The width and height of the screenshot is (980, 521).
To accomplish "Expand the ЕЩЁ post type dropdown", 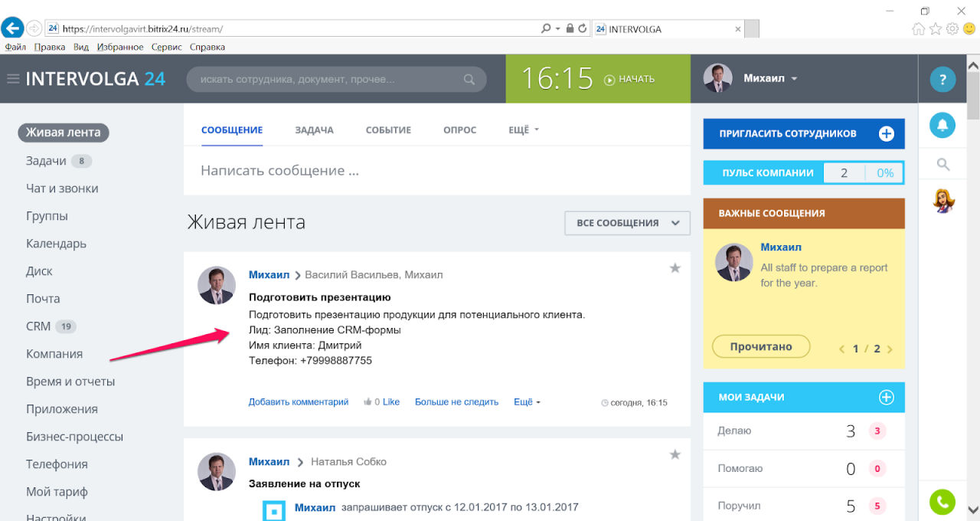I will (x=524, y=129).
